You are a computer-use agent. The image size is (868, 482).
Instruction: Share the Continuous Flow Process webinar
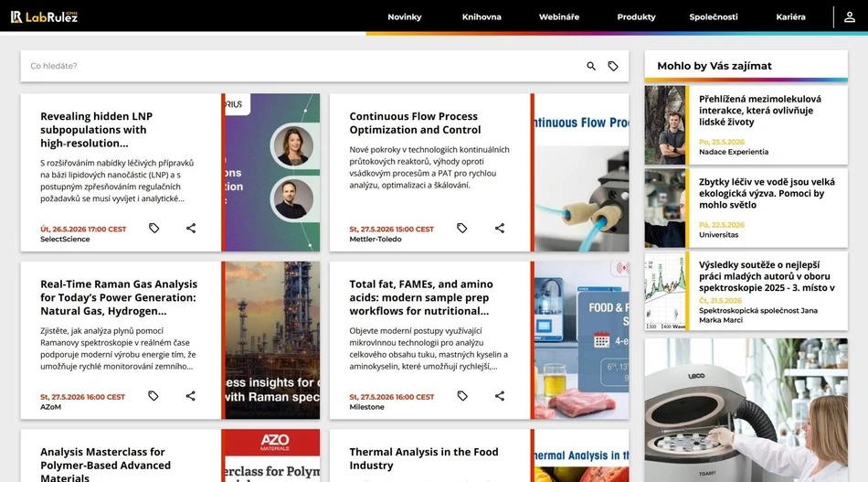499,228
